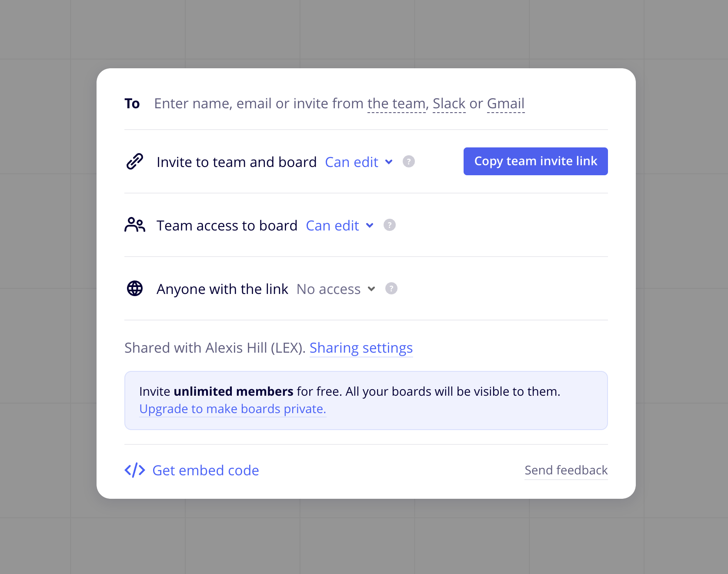
Task: Choose invite from the team option
Action: click(x=396, y=103)
